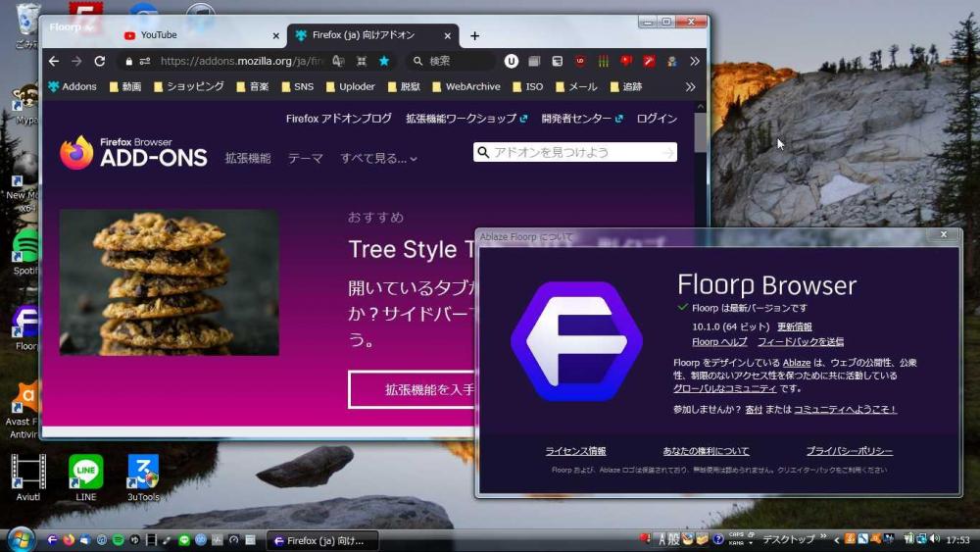The image size is (980, 552).
Task: Expand すべて見る... dropdown menu
Action: point(378,158)
